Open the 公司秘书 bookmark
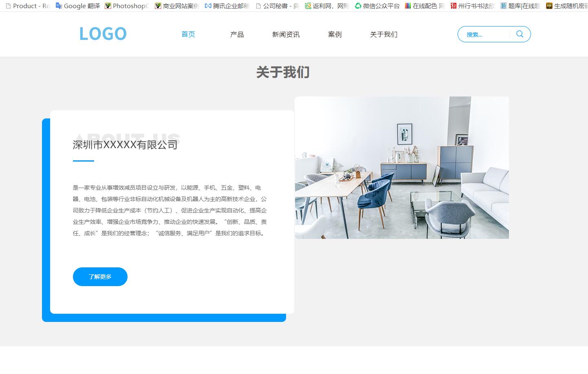 (277, 6)
